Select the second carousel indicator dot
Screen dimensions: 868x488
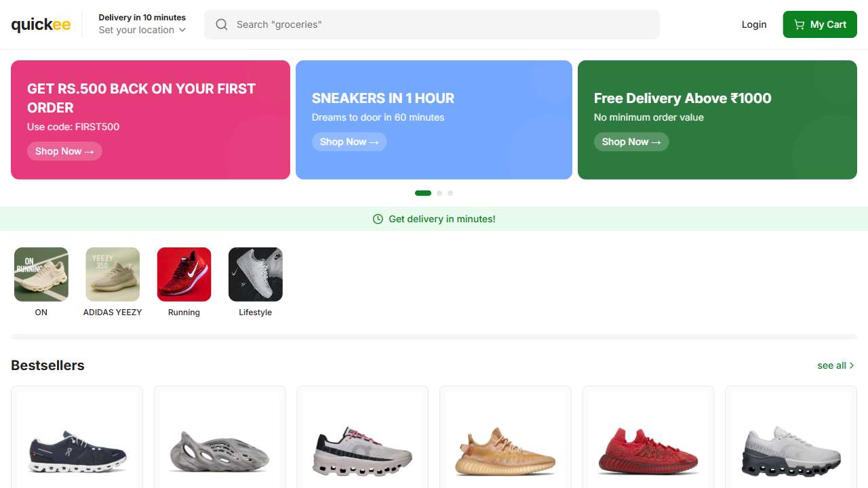coord(439,193)
